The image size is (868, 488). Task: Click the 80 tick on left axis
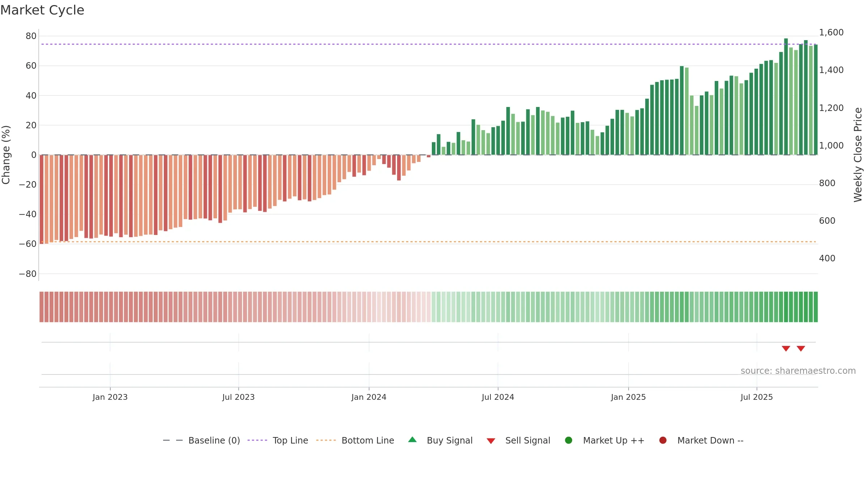tap(31, 36)
